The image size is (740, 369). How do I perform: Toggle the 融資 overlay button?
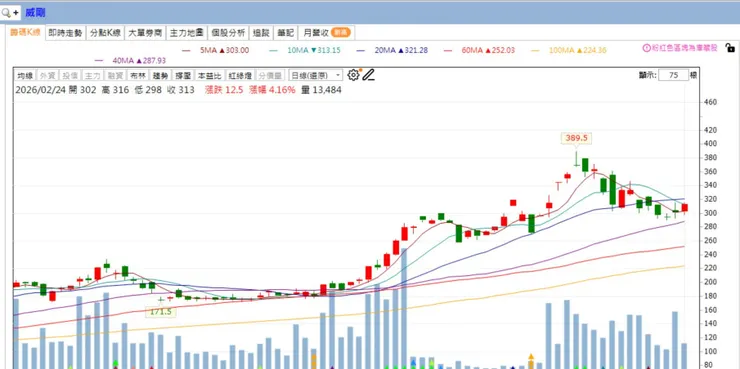tap(115, 75)
